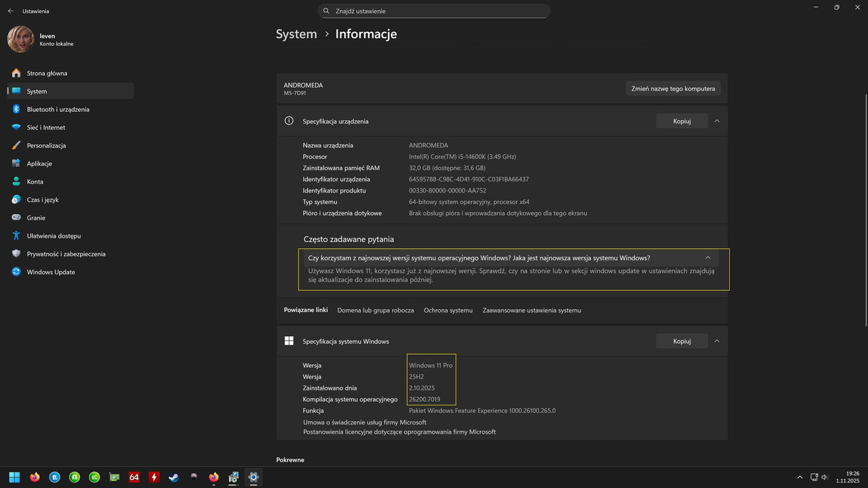Show hidden tray icons chevron
868x488 pixels.
click(800, 477)
